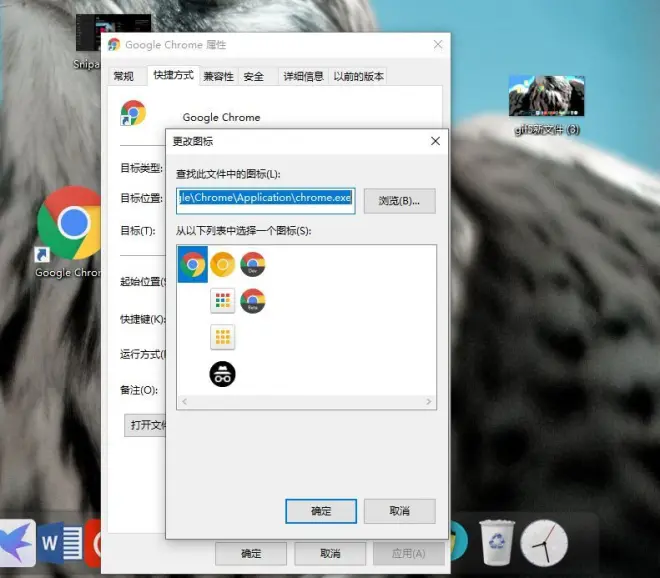660x578 pixels.
Task: Choose the yellow Chrome Canary icon
Action: [x=223, y=264]
